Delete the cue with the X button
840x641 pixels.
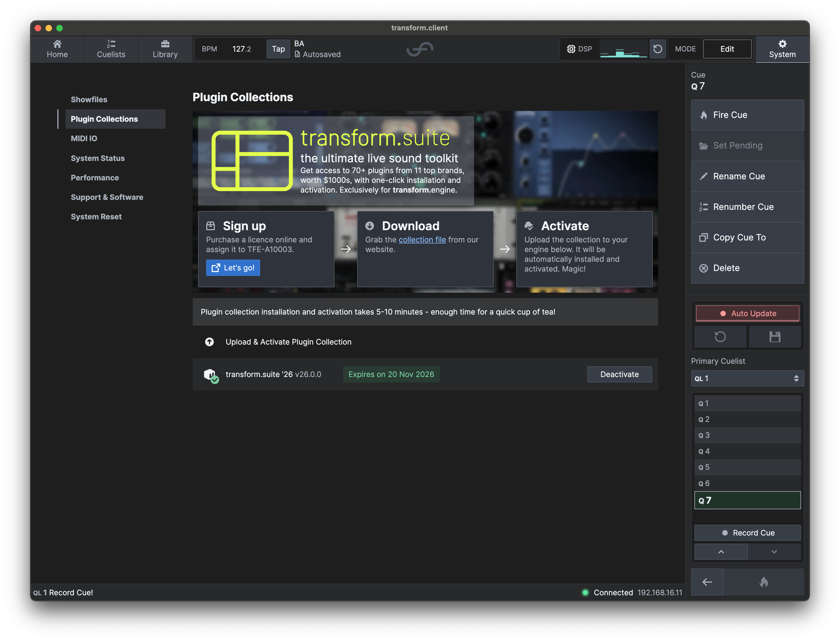(x=747, y=268)
